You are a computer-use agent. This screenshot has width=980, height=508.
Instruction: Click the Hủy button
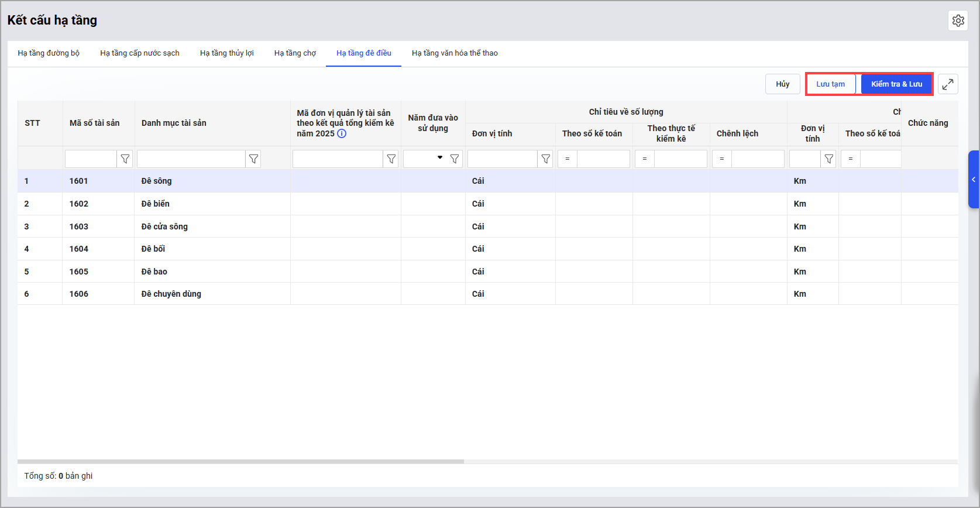(782, 84)
